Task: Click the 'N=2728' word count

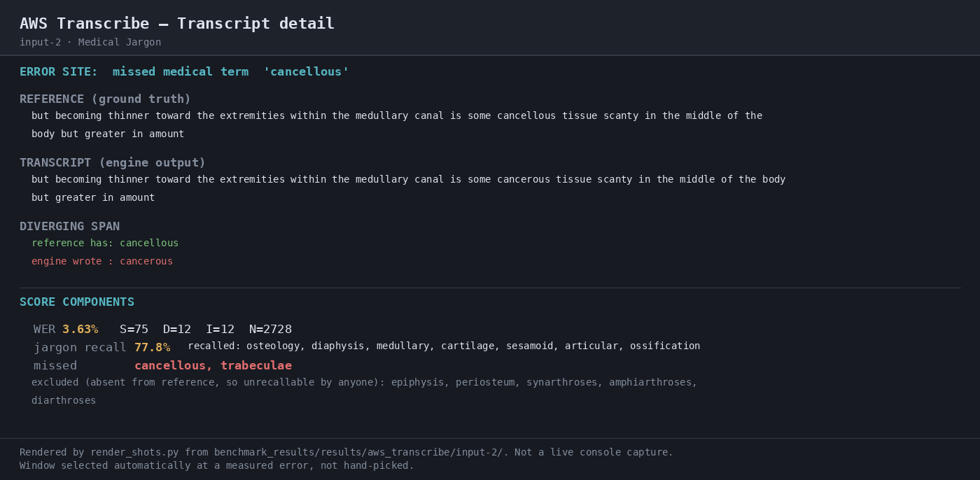Action: point(271,330)
